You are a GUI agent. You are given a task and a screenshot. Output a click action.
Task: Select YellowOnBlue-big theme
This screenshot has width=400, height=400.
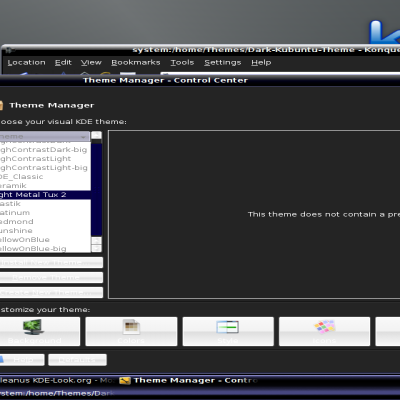pyautogui.click(x=45, y=249)
